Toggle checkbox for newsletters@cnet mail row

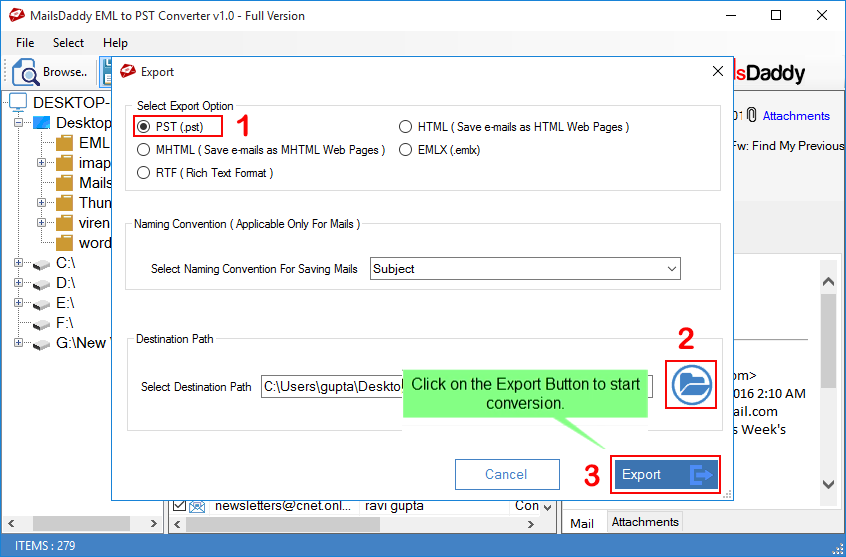[x=179, y=506]
